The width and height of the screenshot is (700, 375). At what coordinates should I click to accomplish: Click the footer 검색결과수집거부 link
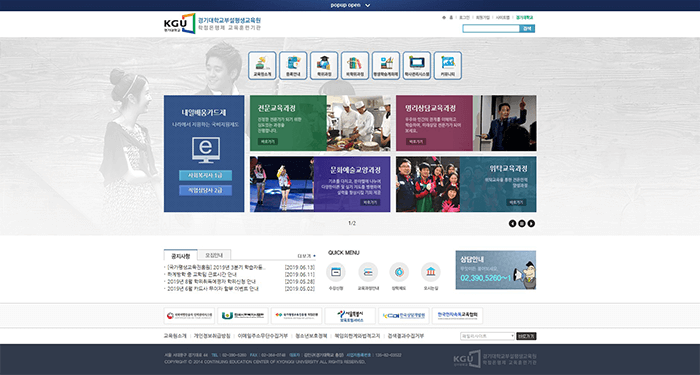[406, 336]
